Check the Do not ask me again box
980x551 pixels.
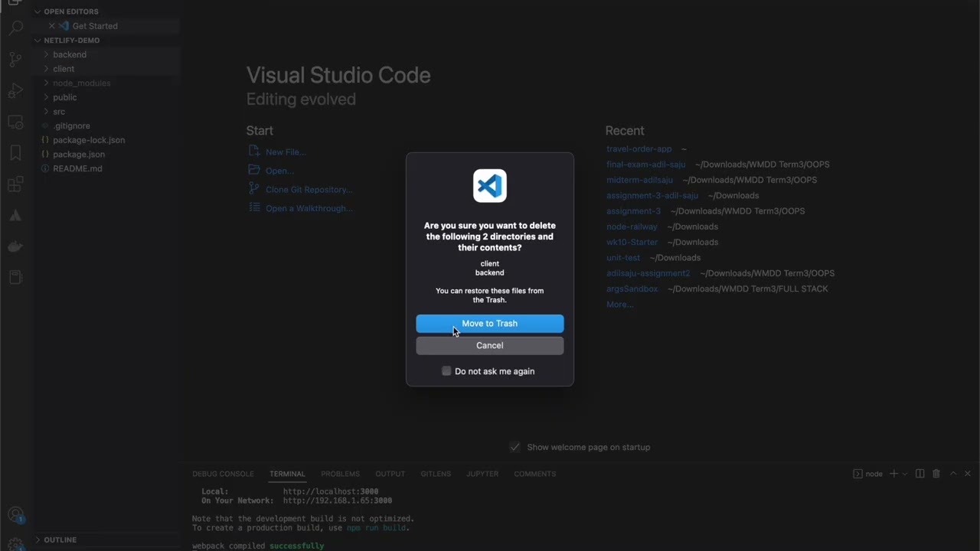click(446, 371)
